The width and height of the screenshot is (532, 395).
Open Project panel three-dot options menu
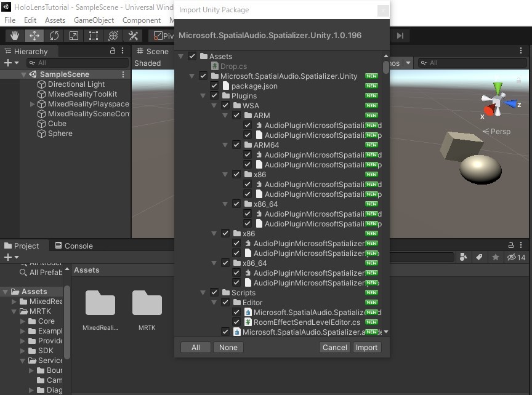521,245
